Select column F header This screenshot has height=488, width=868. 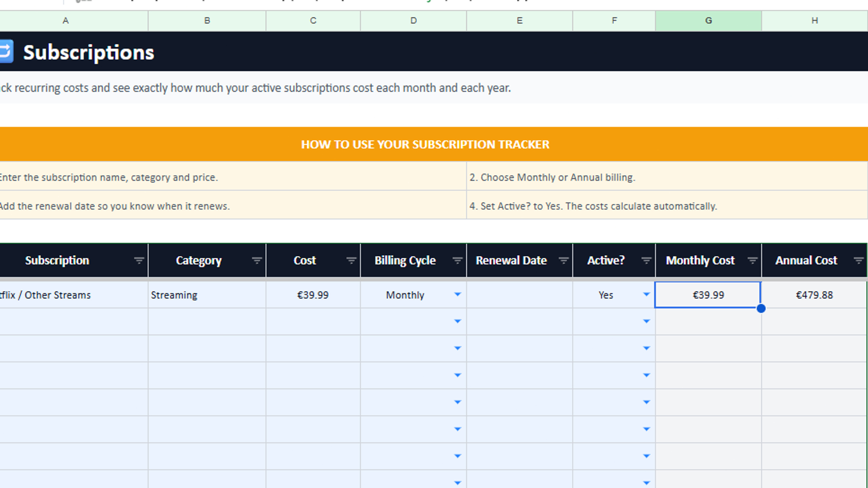click(x=614, y=21)
